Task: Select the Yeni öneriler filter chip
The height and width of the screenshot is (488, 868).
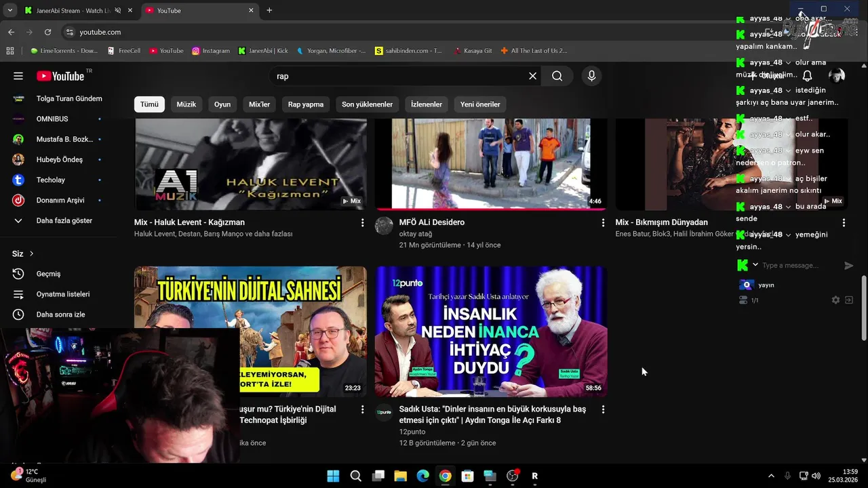Action: (x=480, y=104)
